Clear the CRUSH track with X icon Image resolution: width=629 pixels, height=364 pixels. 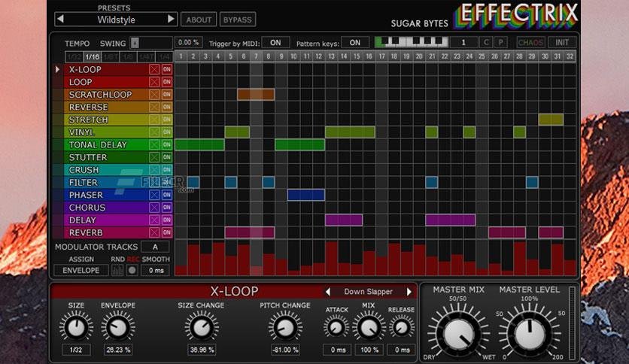coord(154,170)
